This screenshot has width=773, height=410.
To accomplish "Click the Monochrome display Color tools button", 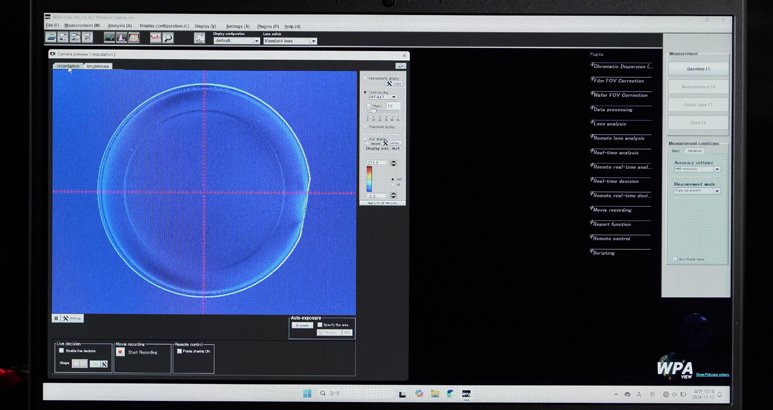I will (x=394, y=84).
